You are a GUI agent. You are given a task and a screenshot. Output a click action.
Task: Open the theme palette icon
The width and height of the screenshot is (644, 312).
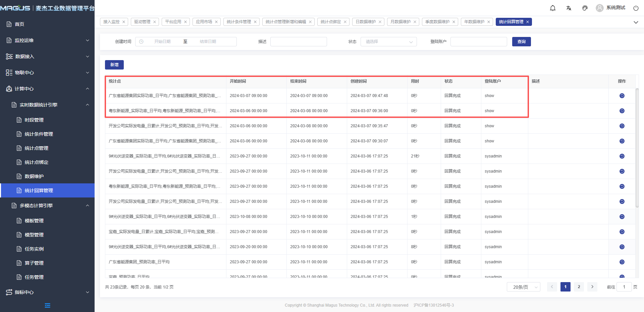(x=585, y=8)
